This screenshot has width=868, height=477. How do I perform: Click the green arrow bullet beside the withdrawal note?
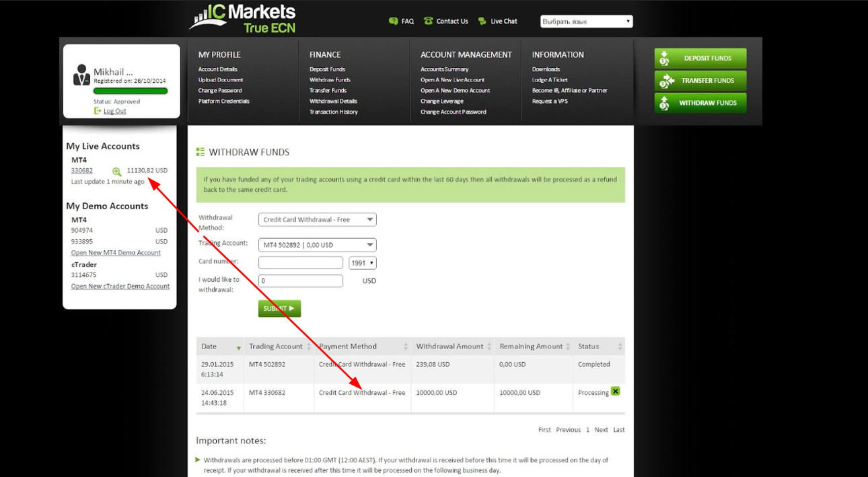pyautogui.click(x=198, y=460)
